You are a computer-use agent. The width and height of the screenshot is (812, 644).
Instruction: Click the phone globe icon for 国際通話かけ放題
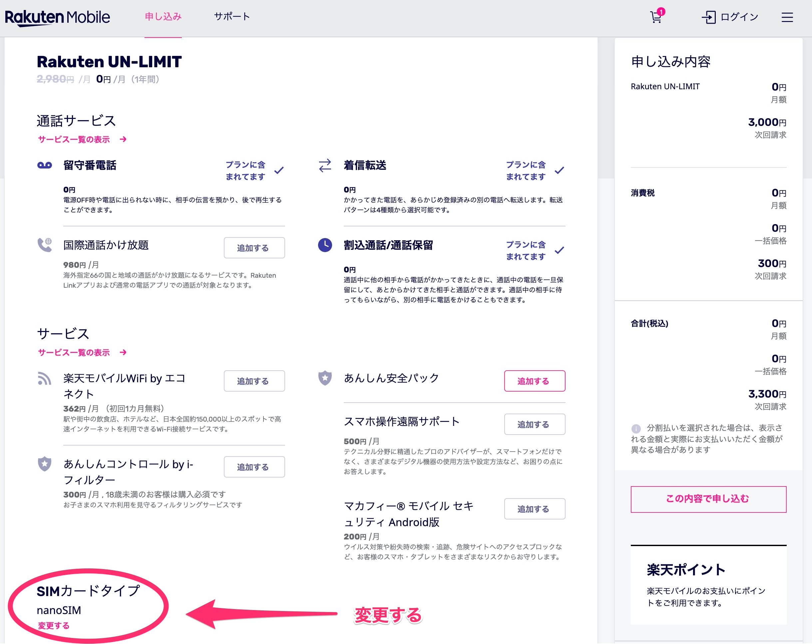pyautogui.click(x=44, y=245)
